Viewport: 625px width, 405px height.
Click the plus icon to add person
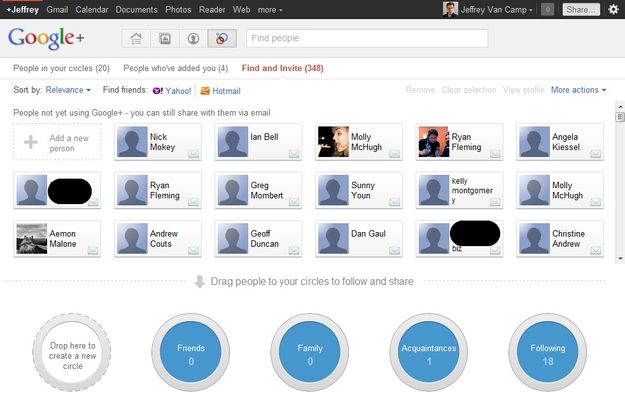click(31, 142)
